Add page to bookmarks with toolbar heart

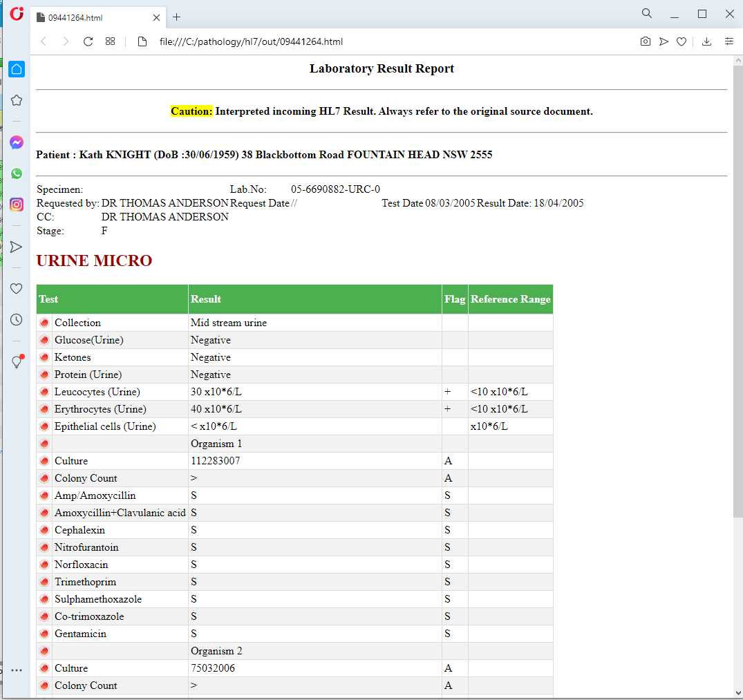tap(681, 41)
